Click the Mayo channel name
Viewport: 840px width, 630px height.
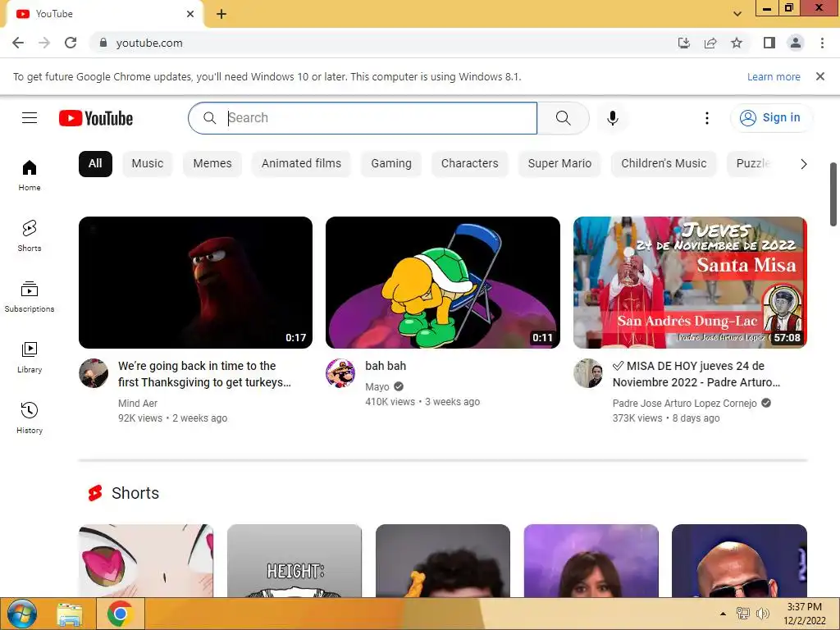(x=377, y=387)
